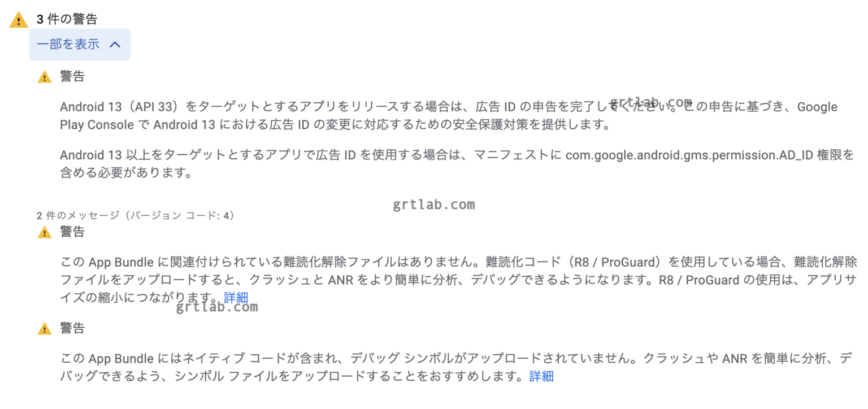
Task: Click the Android 13(API 33)paragraph text
Action: 449,115
